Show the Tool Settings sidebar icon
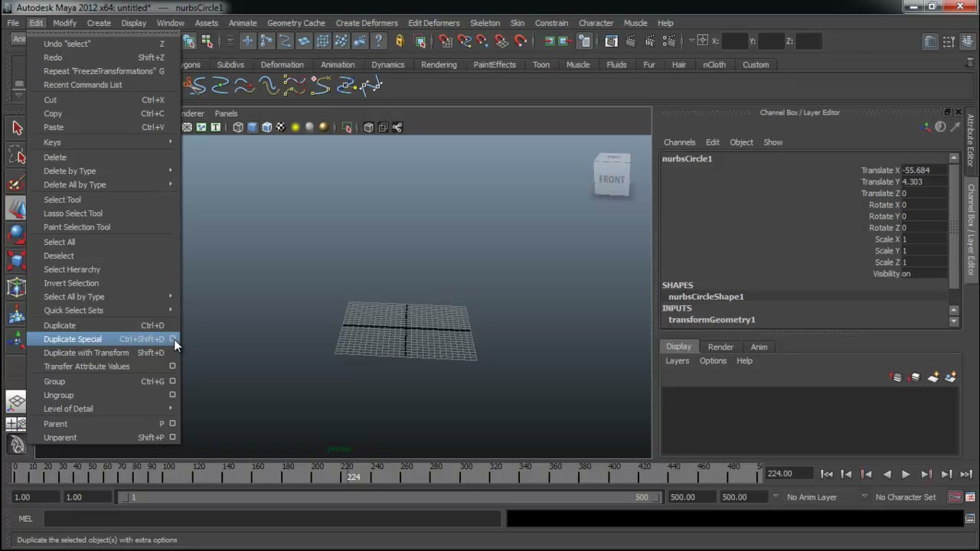 tap(949, 41)
